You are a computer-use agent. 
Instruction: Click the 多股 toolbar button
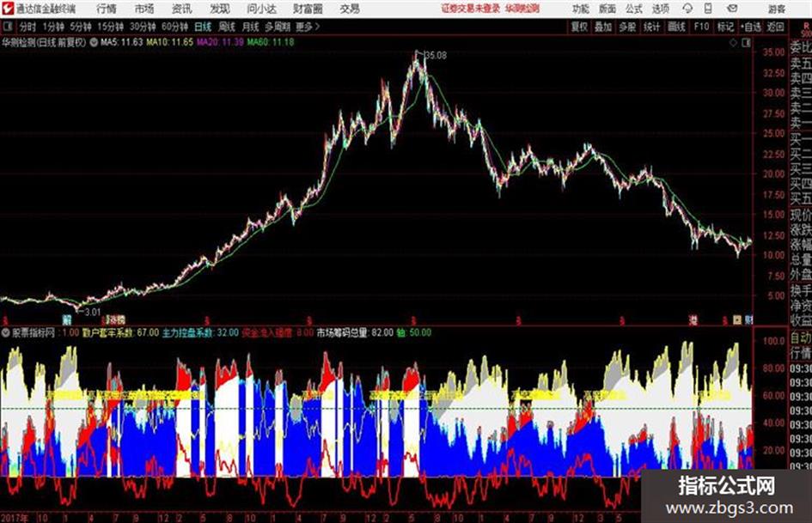pos(627,27)
